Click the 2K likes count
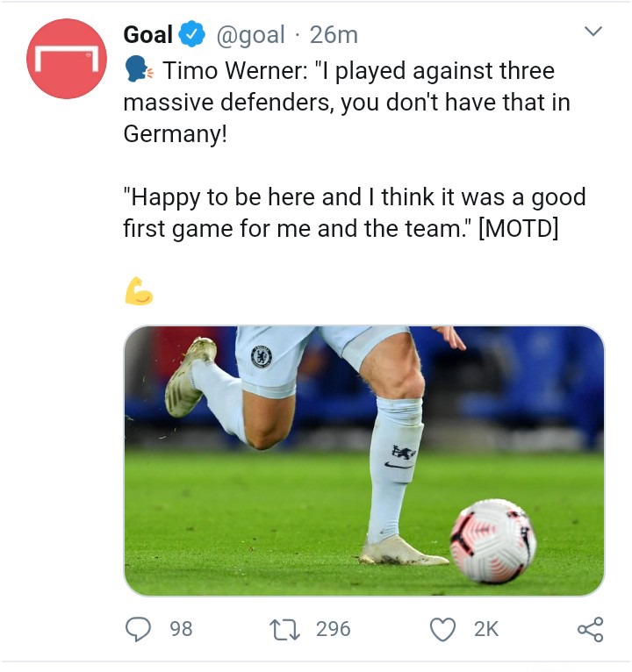 tap(485, 629)
